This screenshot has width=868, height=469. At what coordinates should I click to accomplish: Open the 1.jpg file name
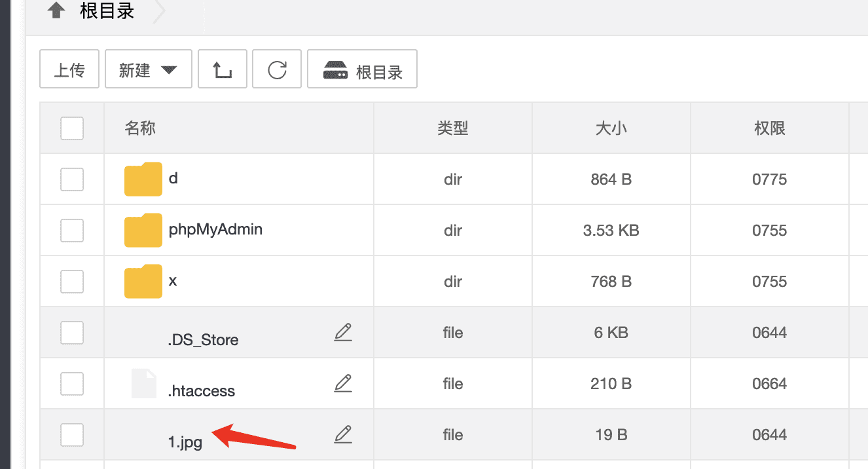coord(185,441)
